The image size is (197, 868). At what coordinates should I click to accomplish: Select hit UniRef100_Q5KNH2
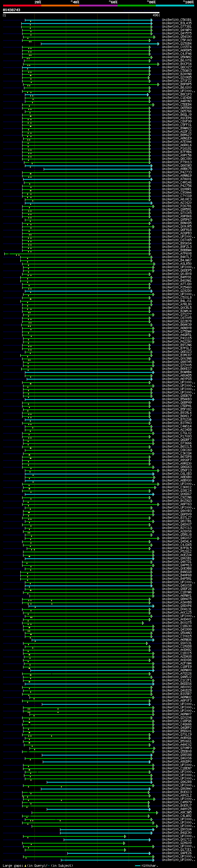177,57
